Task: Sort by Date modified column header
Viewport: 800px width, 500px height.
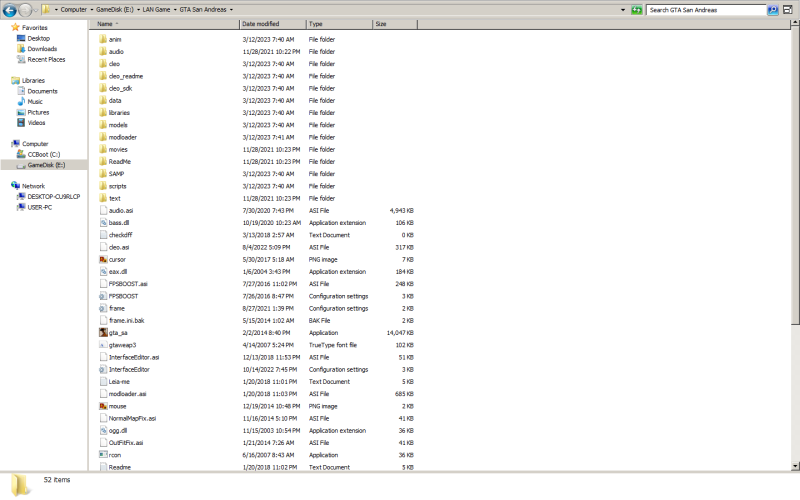Action: (x=272, y=24)
